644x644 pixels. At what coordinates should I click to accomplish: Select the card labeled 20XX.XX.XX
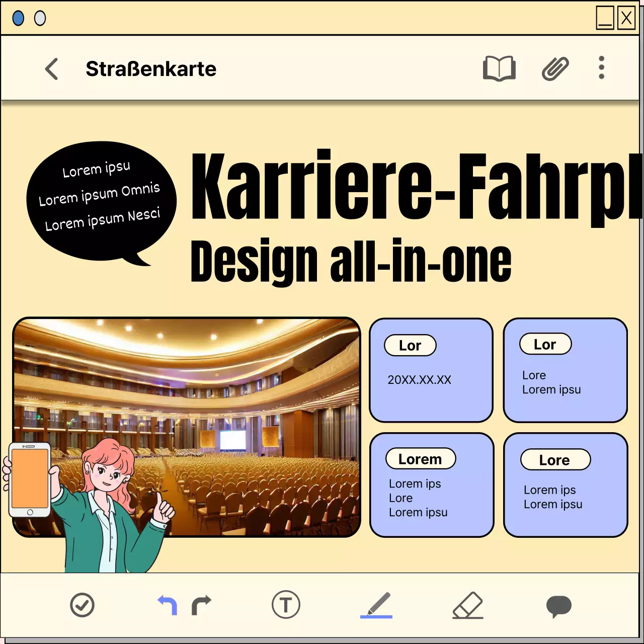[x=431, y=370]
